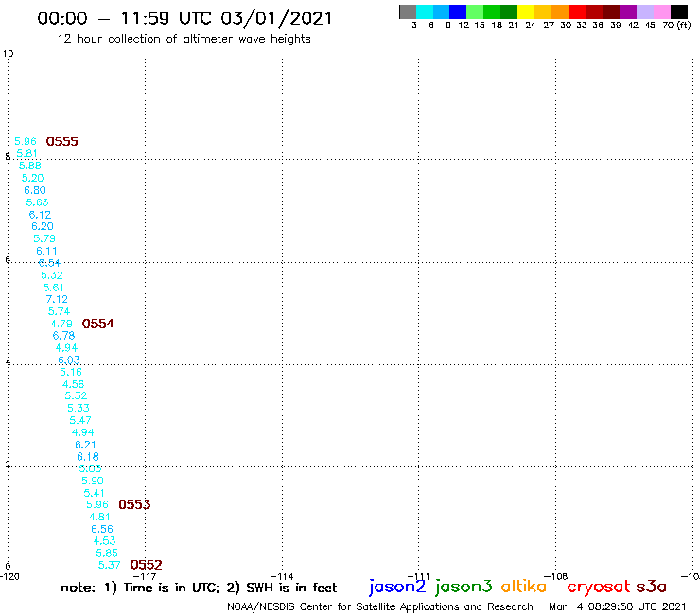Screen dimensions: 700x615
Task: Select the 5.20 wave height value
Action: (32, 178)
